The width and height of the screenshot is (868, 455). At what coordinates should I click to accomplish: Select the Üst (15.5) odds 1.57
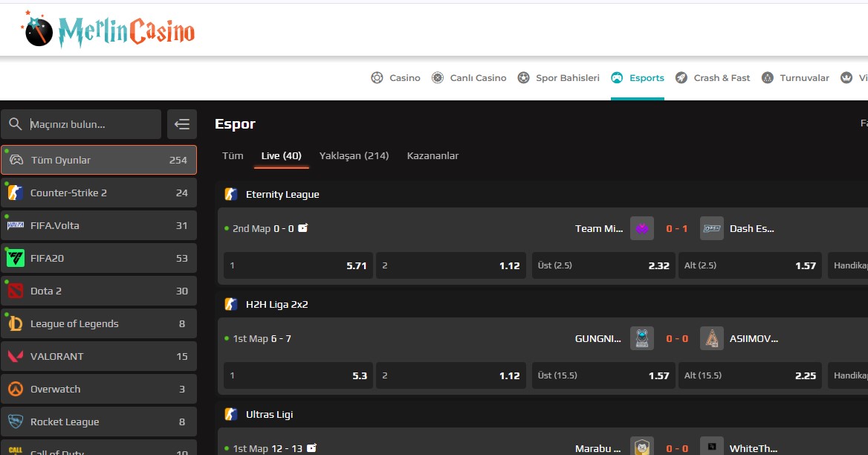[603, 376]
